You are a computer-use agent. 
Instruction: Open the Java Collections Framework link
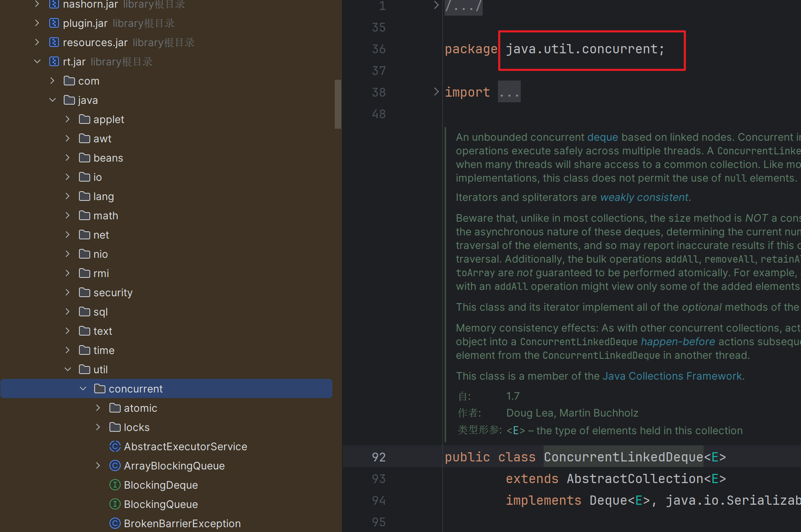click(x=672, y=376)
